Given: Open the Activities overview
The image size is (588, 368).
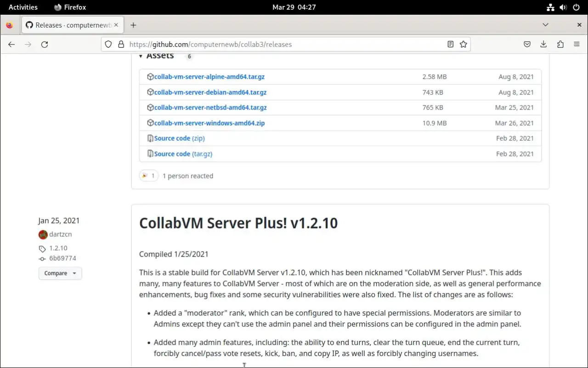Looking at the screenshot, I should (x=23, y=7).
